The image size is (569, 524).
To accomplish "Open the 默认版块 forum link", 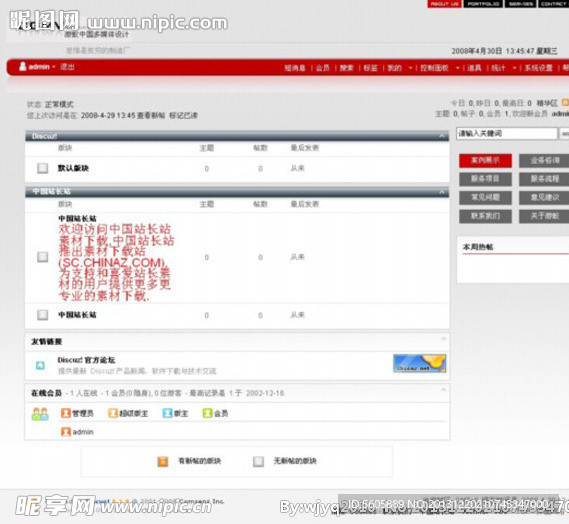I will click(73, 168).
